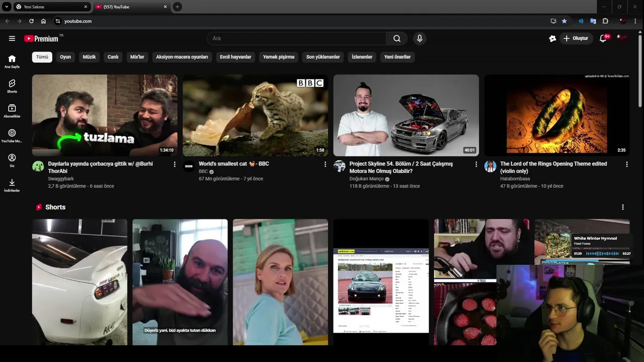The width and height of the screenshot is (644, 362).
Task: Open a new browser tab with plus
Action: [x=177, y=7]
